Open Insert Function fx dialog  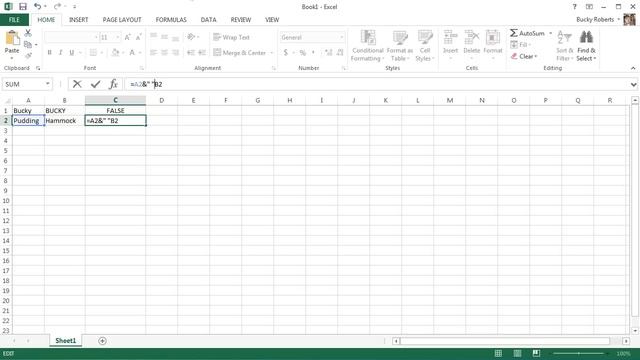(113, 84)
